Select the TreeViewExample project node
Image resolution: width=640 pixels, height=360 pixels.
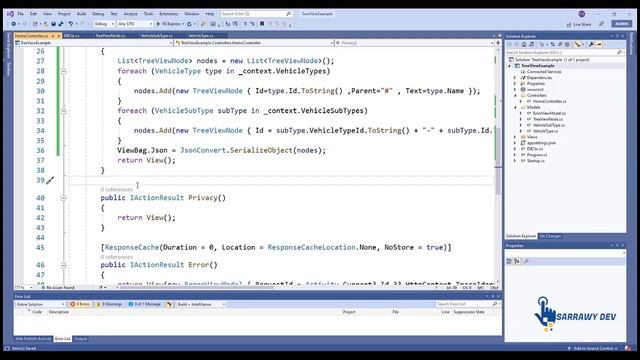point(538,66)
